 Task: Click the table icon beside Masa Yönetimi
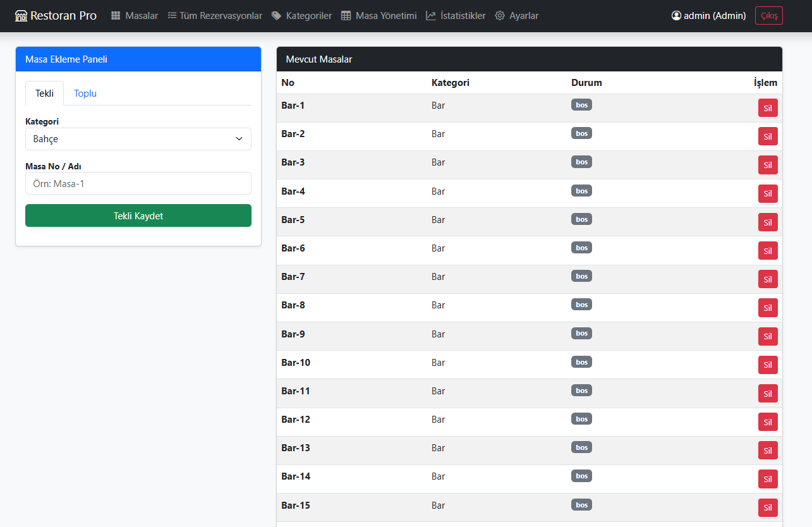click(x=346, y=16)
